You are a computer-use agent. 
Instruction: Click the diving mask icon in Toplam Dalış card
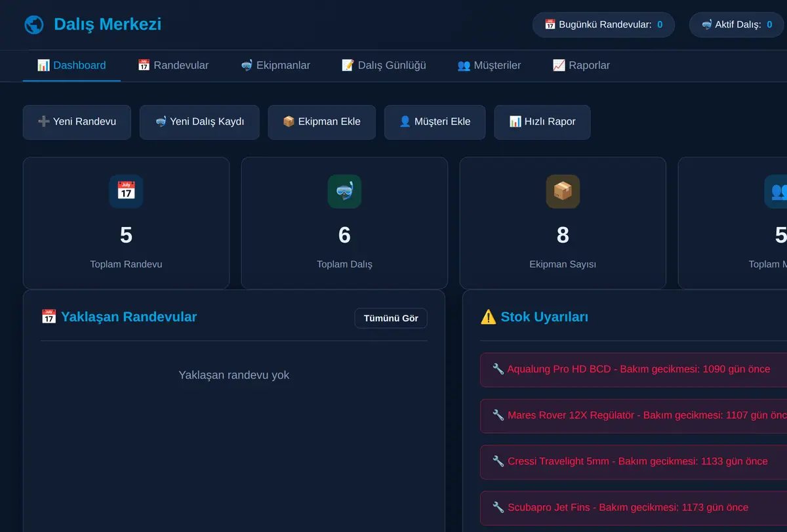click(x=344, y=191)
